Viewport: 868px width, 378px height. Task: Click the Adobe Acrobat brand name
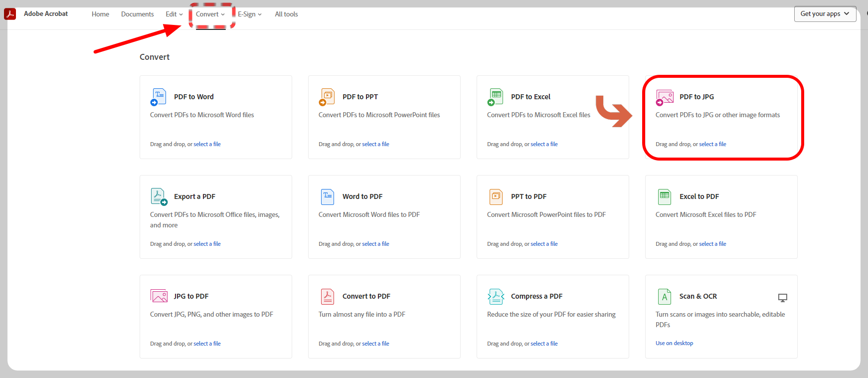point(46,14)
